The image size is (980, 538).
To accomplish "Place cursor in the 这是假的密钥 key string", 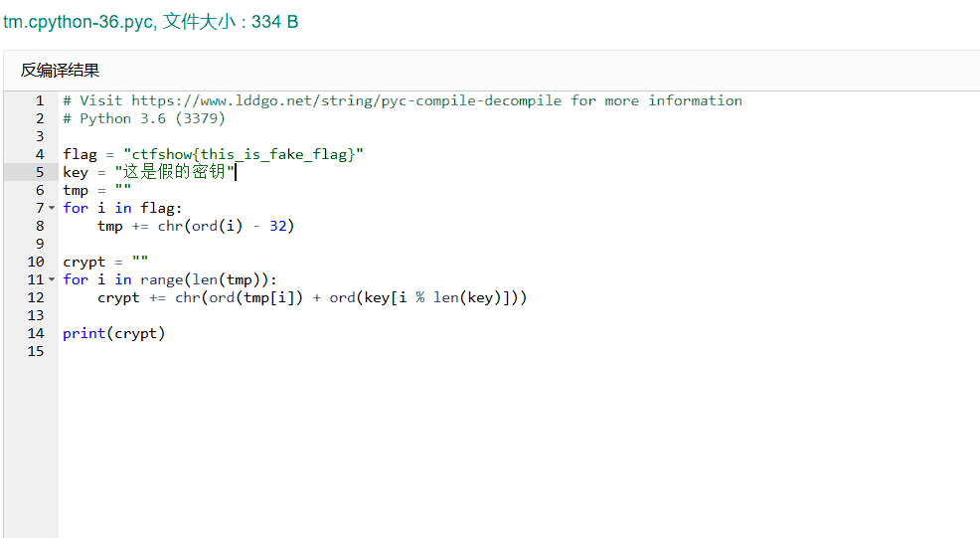I will (174, 172).
